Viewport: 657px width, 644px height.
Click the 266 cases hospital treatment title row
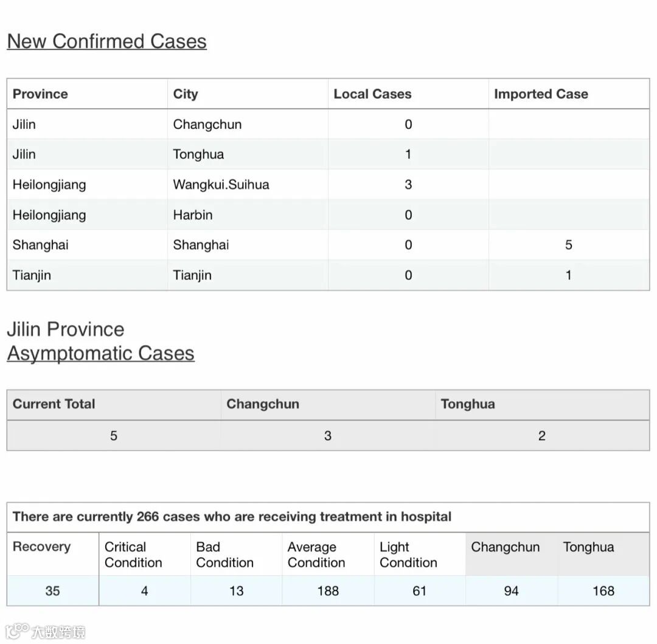[232, 517]
